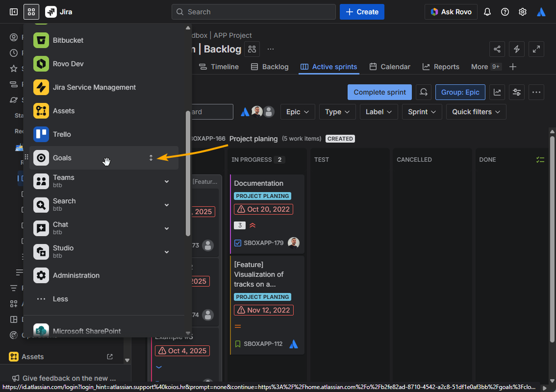Collapse the sidebar with top-left toggle icon

click(13, 12)
